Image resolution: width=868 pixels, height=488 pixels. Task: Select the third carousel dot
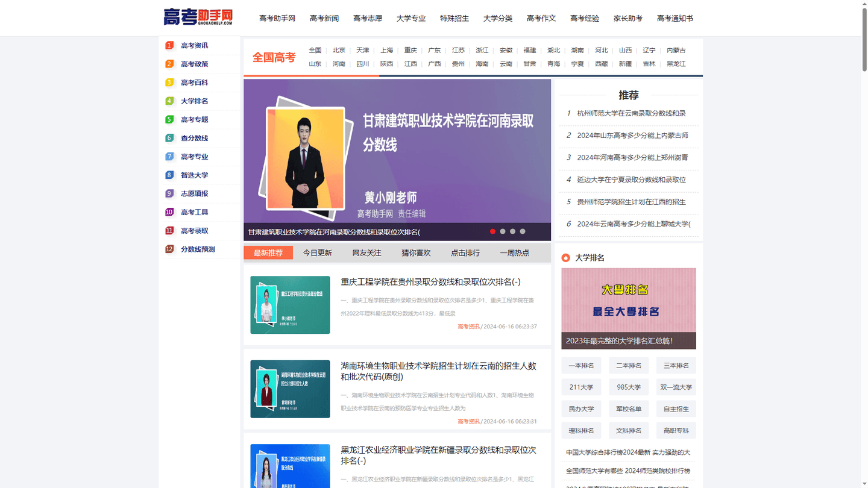coord(512,231)
